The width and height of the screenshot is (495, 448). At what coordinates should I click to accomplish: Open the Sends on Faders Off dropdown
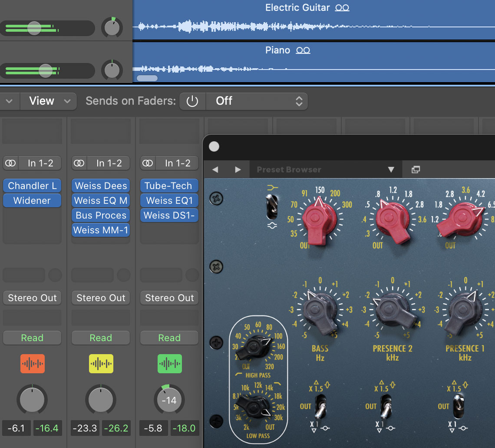coord(257,101)
